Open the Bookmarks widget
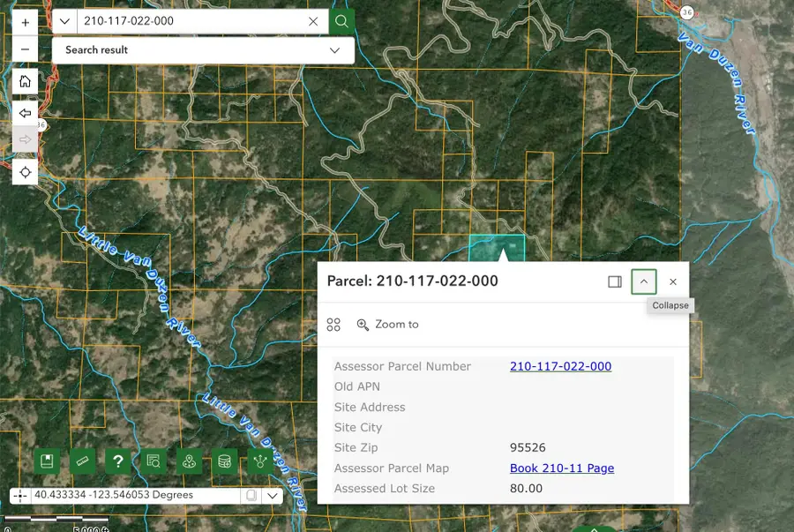The height and width of the screenshot is (532, 794). 47,461
